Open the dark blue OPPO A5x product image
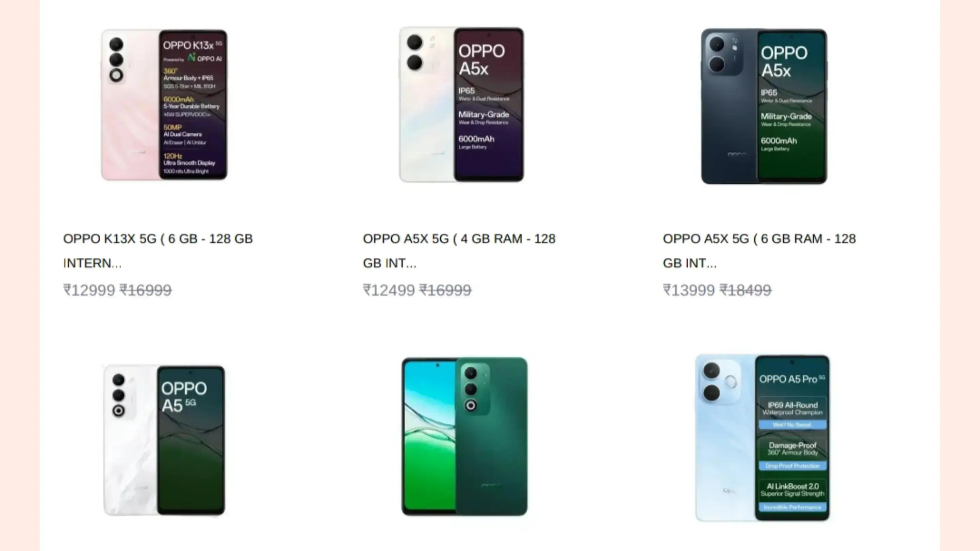 [764, 106]
